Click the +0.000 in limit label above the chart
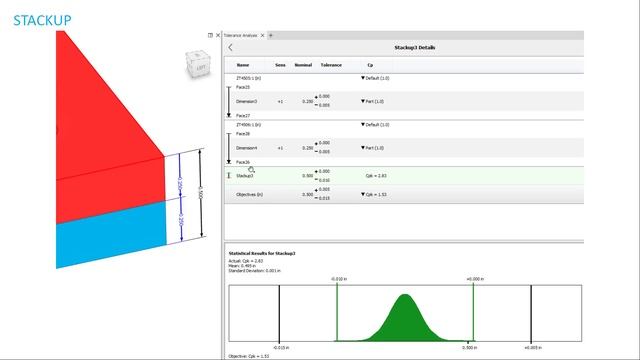This screenshot has width=640, height=360. point(475,279)
